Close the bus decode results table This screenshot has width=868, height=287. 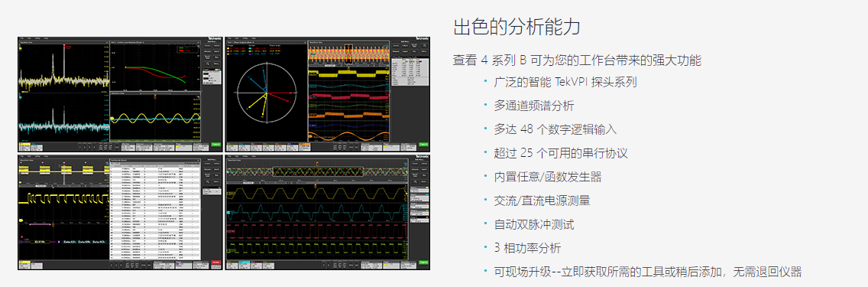(198, 160)
